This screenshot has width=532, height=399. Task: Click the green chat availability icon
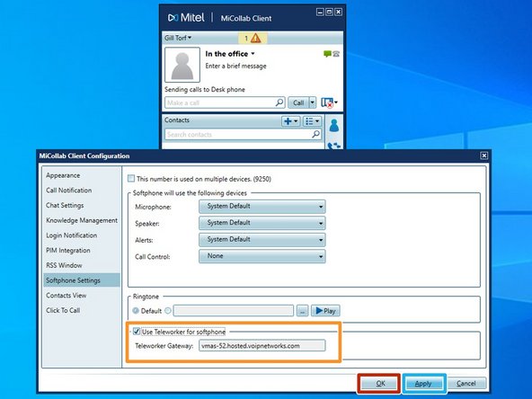[x=327, y=54]
